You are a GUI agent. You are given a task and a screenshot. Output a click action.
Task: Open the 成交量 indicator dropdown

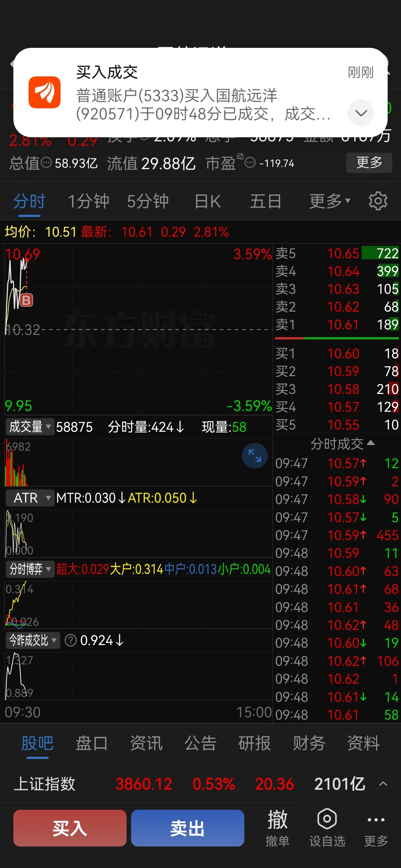(30, 427)
